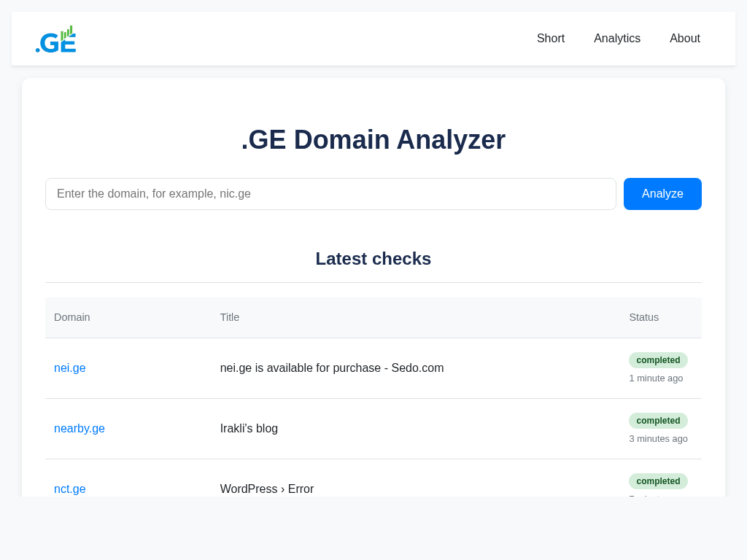747x560 pixels.
Task: Focus the domain entry input field
Action: pyautogui.click(x=330, y=194)
